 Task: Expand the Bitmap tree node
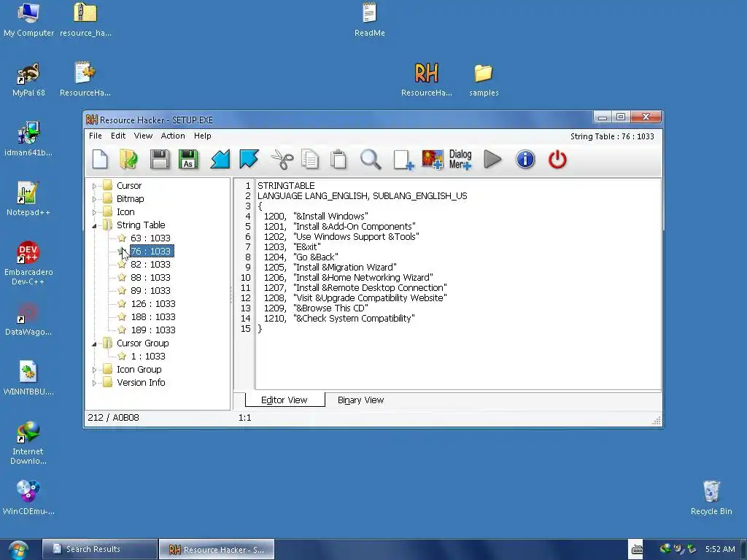[94, 199]
